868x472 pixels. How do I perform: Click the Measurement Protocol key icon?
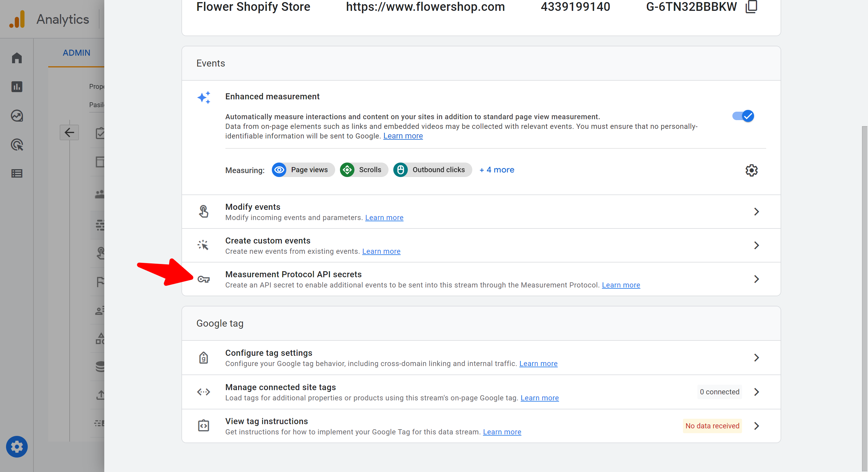203,279
